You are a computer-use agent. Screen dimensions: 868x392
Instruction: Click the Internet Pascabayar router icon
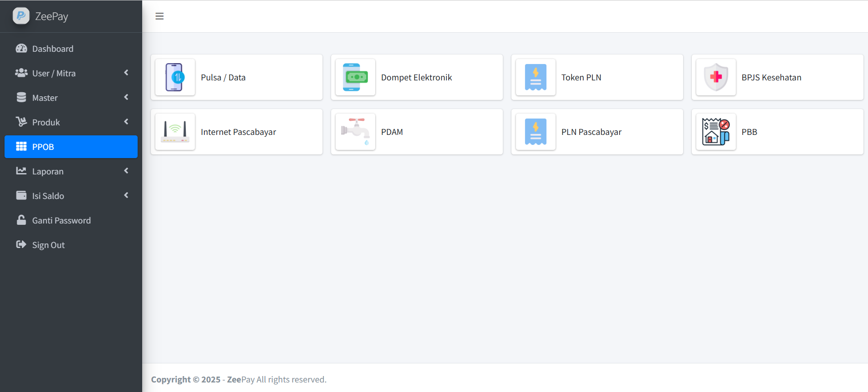pos(175,132)
